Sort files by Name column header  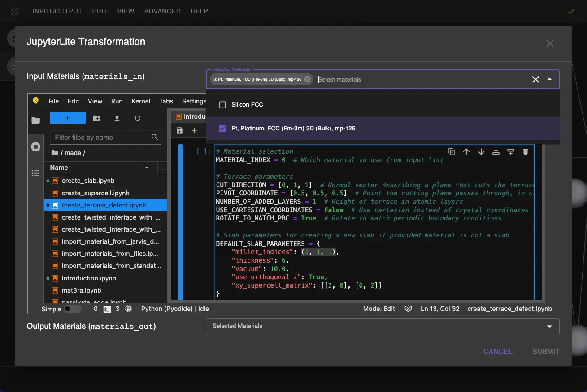click(x=59, y=168)
